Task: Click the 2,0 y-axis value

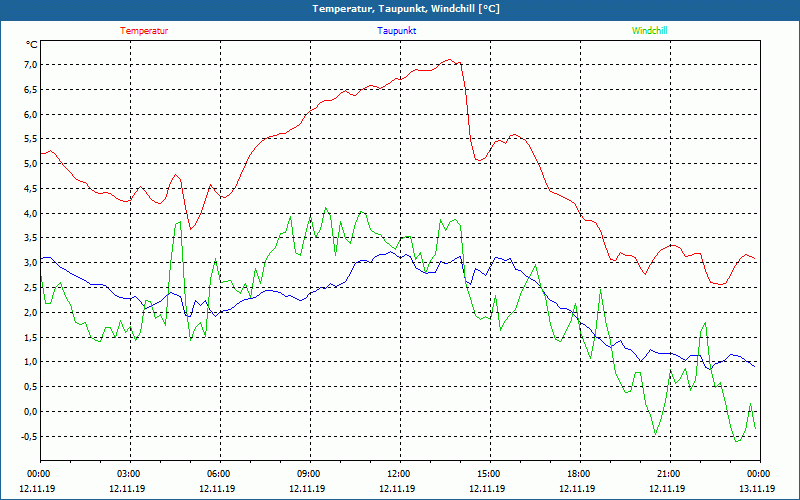Action: [30, 313]
